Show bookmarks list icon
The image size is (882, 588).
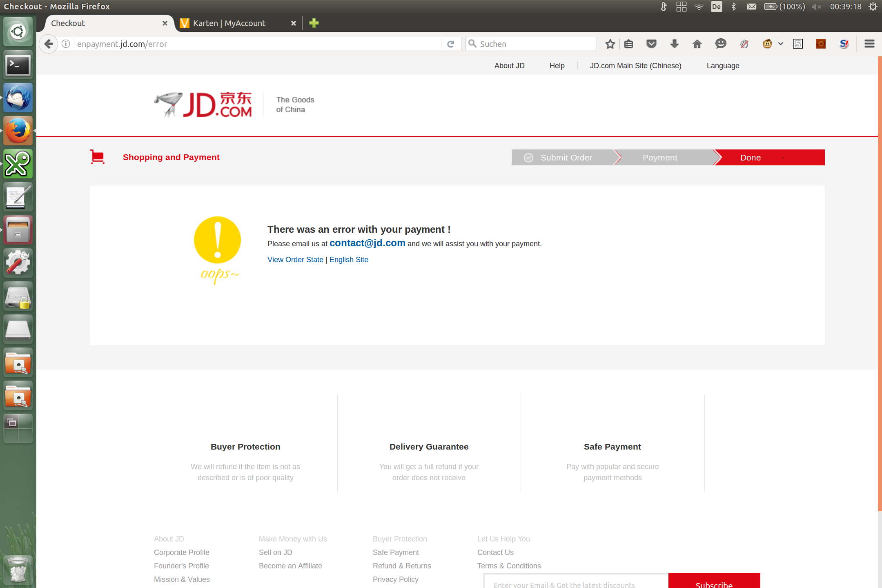(629, 44)
